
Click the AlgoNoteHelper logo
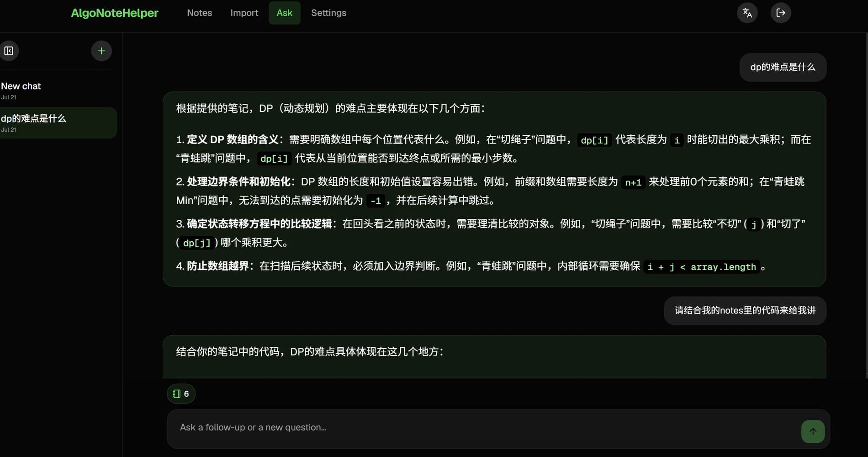pos(115,13)
